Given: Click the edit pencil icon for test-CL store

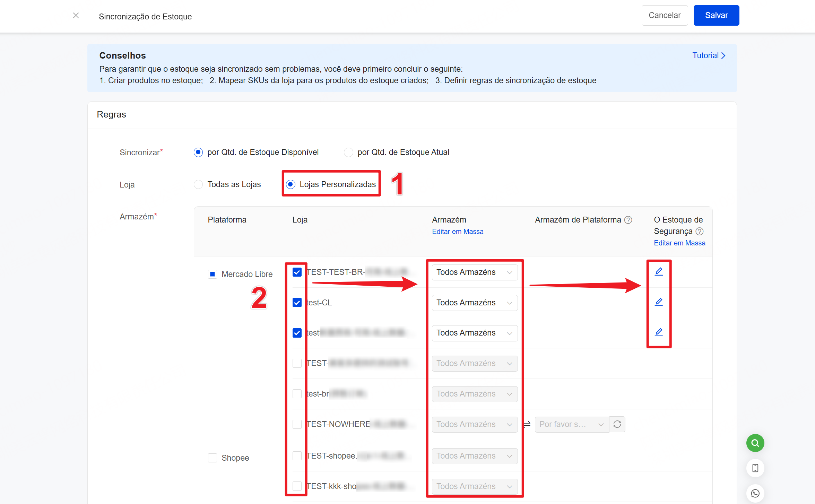Looking at the screenshot, I should click(659, 302).
